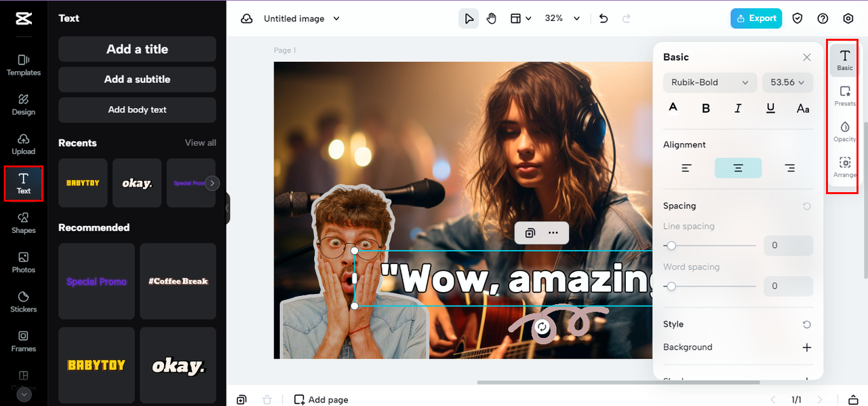Select the Special Promo recommended text style
The width and height of the screenshot is (868, 406).
[96, 281]
